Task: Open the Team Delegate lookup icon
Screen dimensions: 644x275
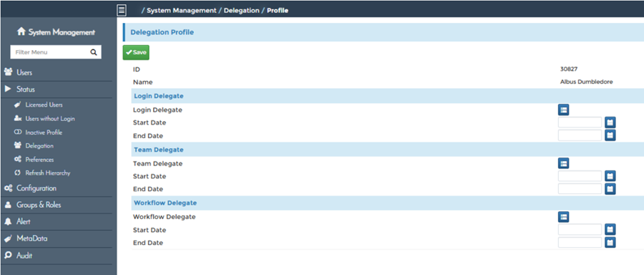Action: pyautogui.click(x=564, y=163)
